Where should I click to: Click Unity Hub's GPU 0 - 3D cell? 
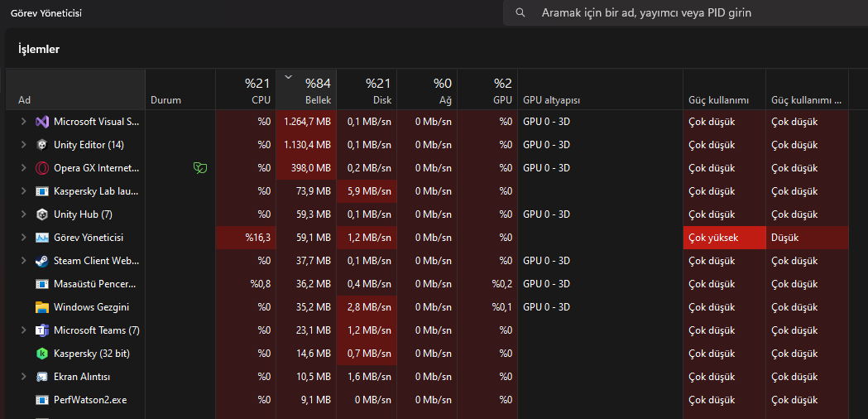600,214
